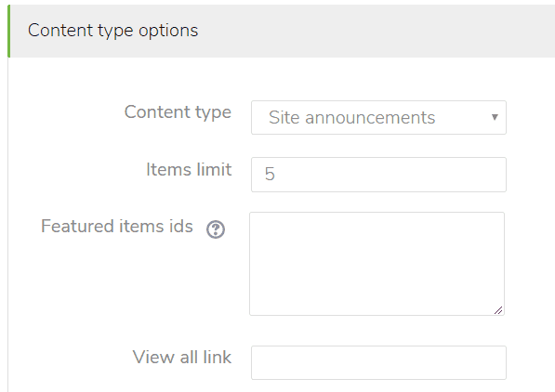This screenshot has width=555, height=392.
Task: Collapse the Content type options section
Action: pyautogui.click(x=282, y=31)
